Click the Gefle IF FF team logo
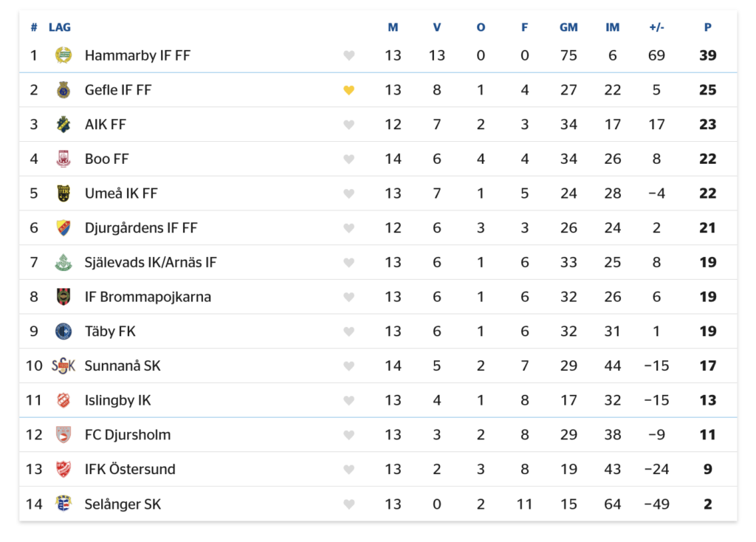 click(x=63, y=89)
